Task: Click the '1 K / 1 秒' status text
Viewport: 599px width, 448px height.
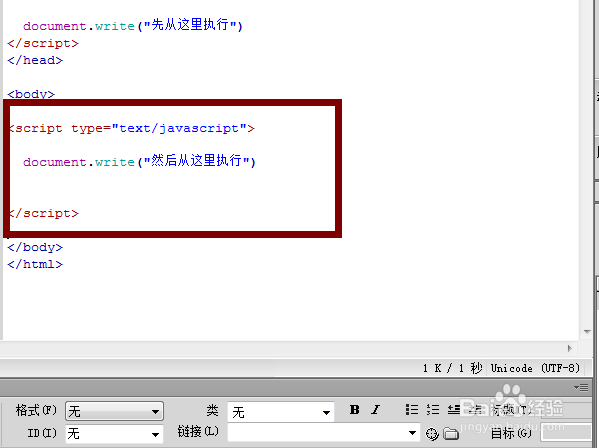Action: [x=452, y=368]
